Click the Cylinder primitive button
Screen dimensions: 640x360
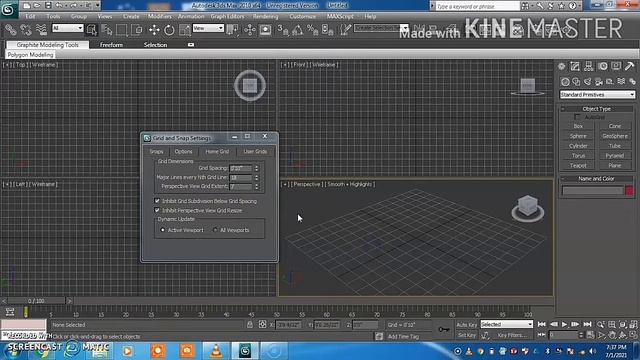click(x=578, y=146)
